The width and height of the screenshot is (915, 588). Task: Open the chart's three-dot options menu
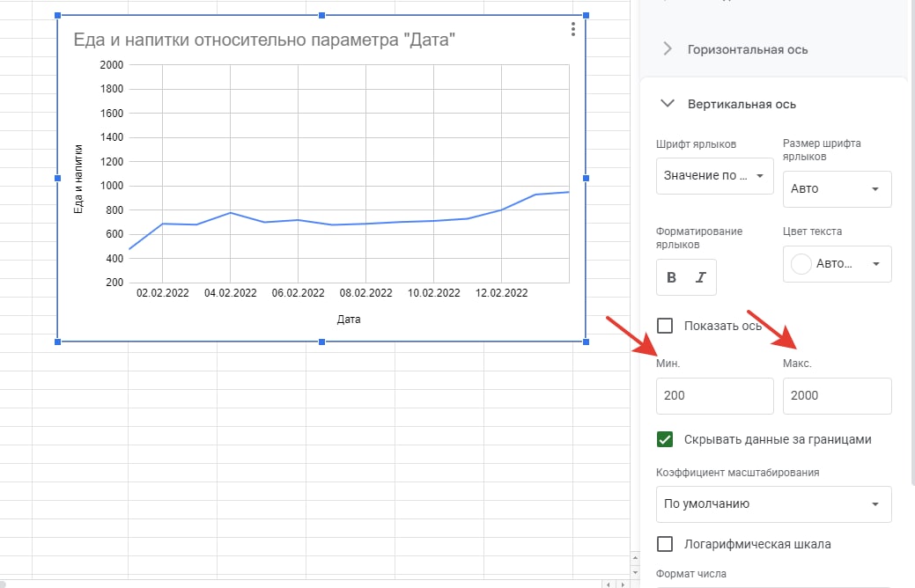click(573, 29)
